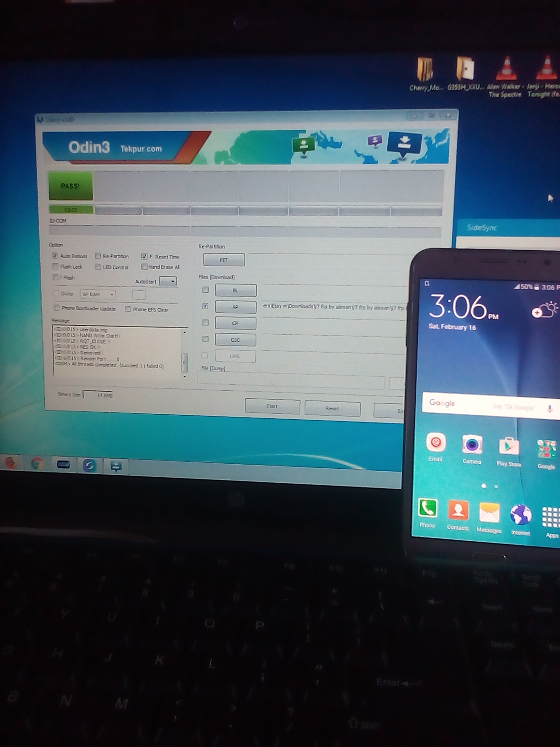Check the box beside the BL button

[205, 290]
